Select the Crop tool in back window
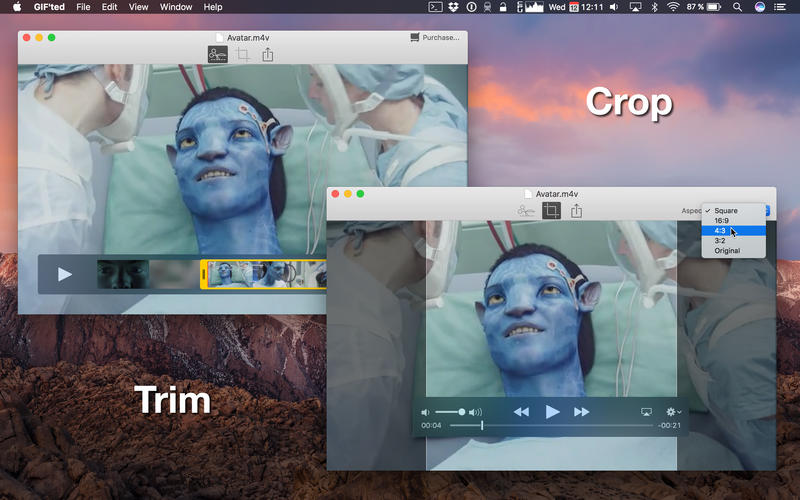The height and width of the screenshot is (500, 800). (x=243, y=55)
